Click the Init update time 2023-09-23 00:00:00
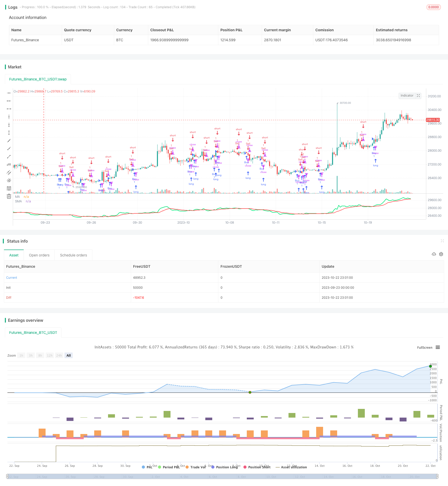Screen dimensions: 448x486 (x=338, y=287)
